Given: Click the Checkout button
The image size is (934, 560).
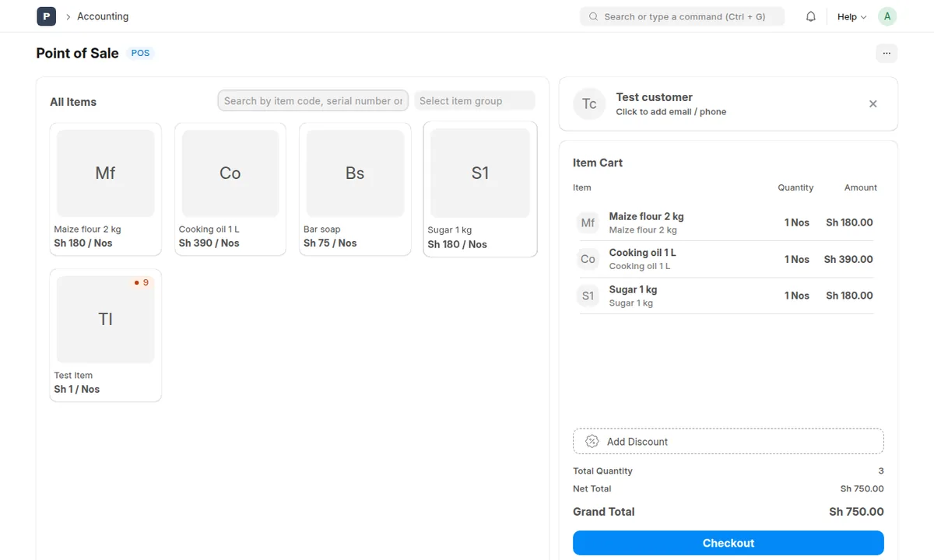Looking at the screenshot, I should 729,543.
